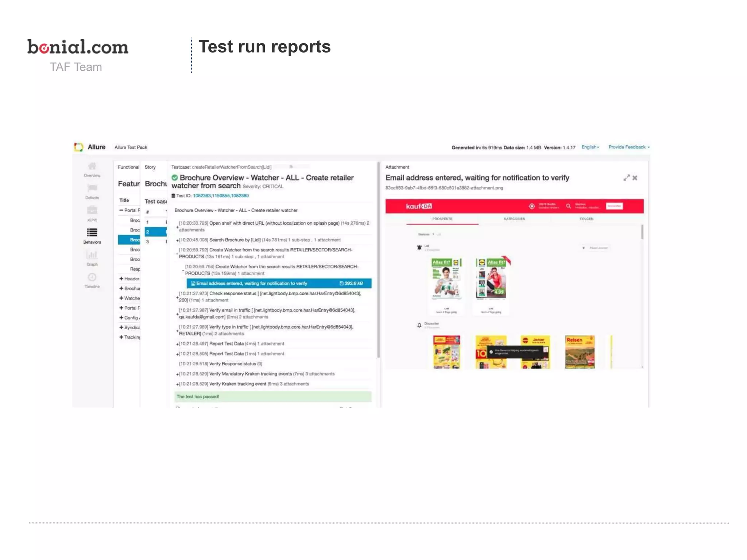Open the Overview sidebar icon

(x=92, y=170)
